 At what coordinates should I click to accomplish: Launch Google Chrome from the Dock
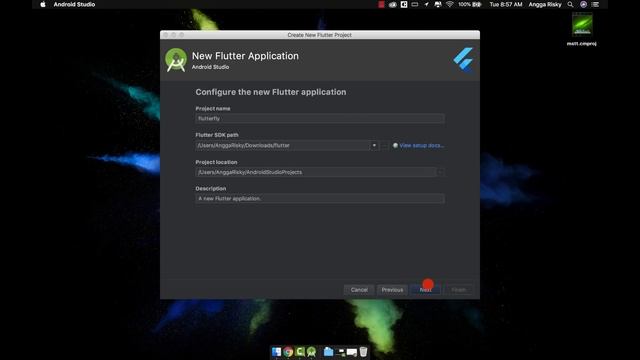pos(288,351)
